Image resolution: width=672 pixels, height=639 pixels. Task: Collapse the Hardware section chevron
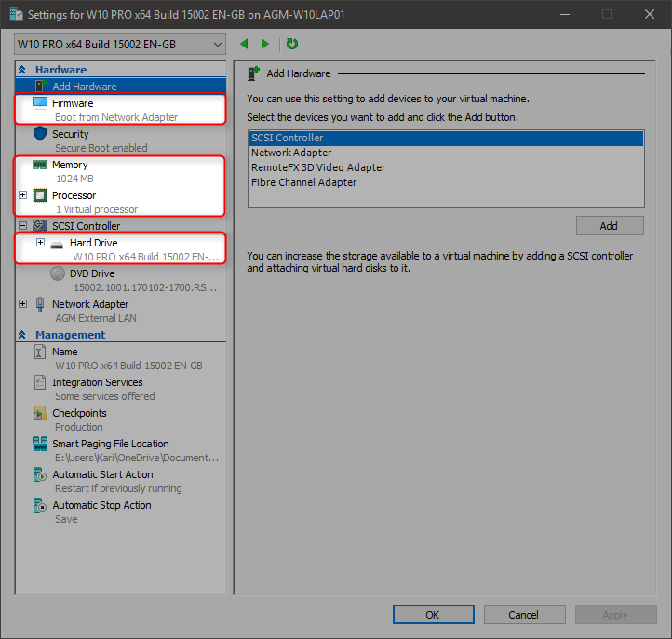22,70
